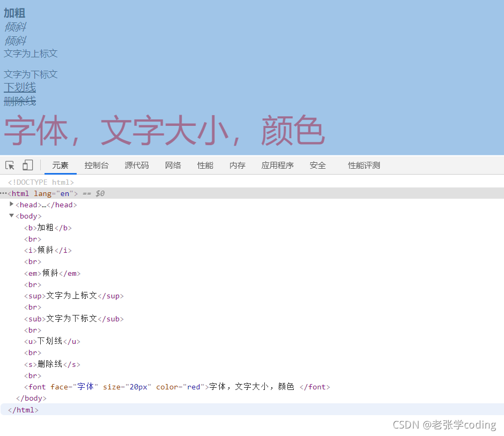The height and width of the screenshot is (436, 504).
Task: Click the underlined 下划线 text on the page
Action: tap(19, 87)
